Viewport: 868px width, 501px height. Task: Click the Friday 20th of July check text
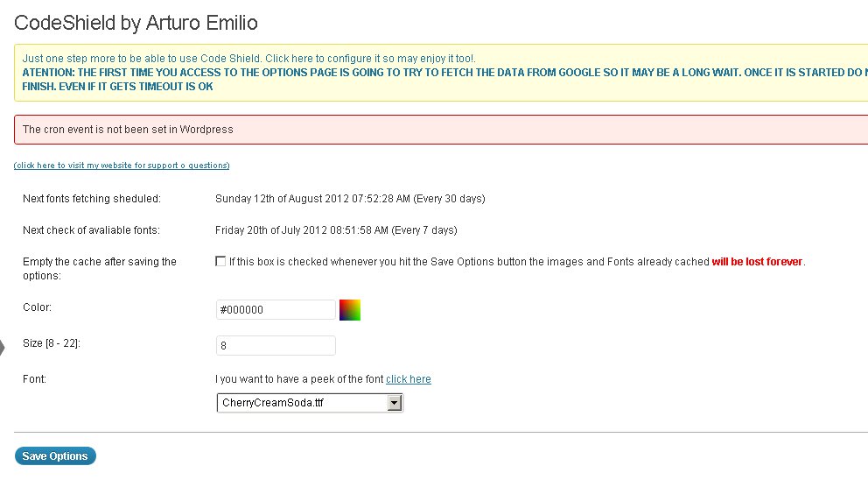pyautogui.click(x=336, y=230)
